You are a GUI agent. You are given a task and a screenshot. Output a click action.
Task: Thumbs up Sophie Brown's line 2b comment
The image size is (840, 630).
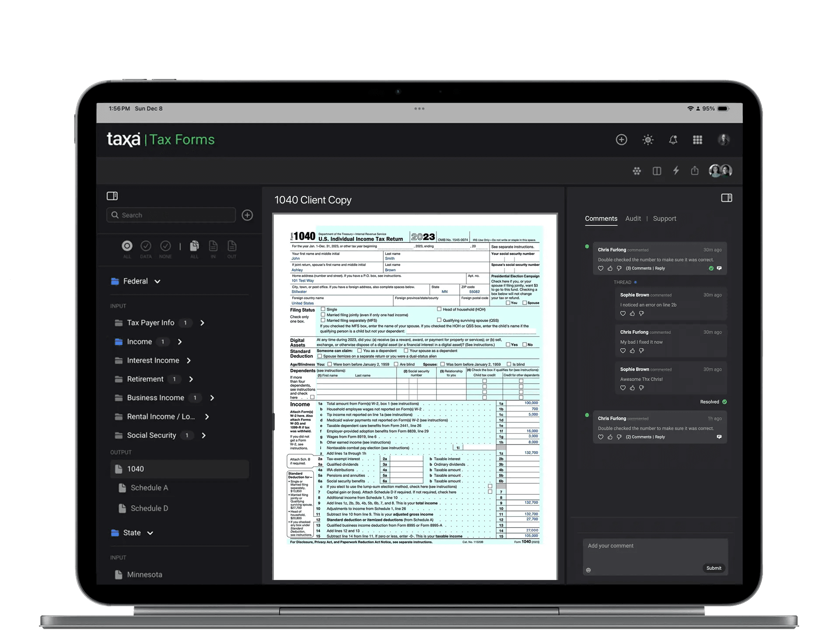coord(632,313)
